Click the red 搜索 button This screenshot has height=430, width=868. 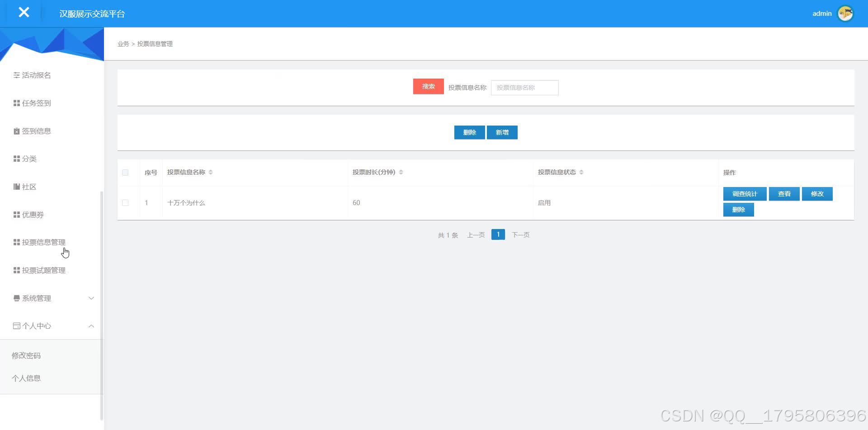coord(428,86)
